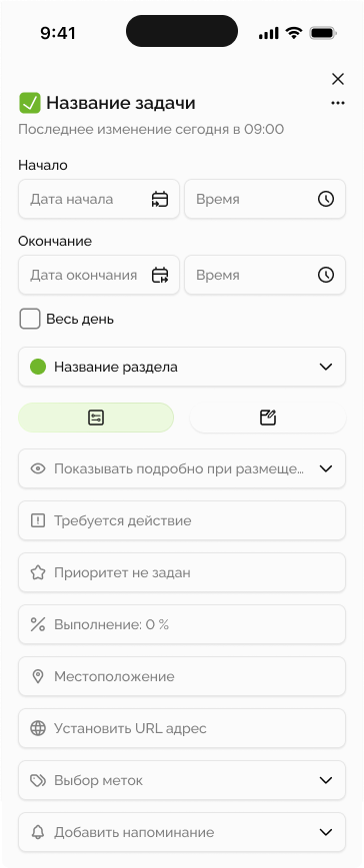Expand the 'Название раздела' dropdown
364x868 pixels.
tap(182, 367)
